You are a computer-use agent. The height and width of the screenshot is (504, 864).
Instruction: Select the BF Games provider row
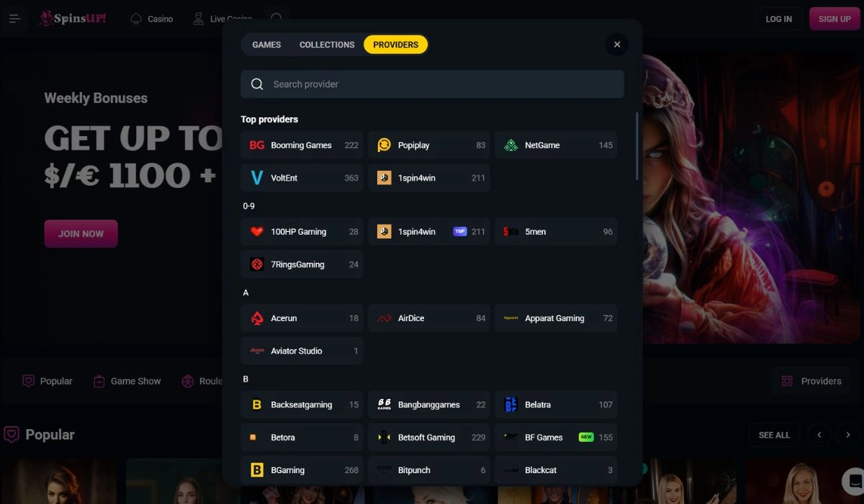556,437
